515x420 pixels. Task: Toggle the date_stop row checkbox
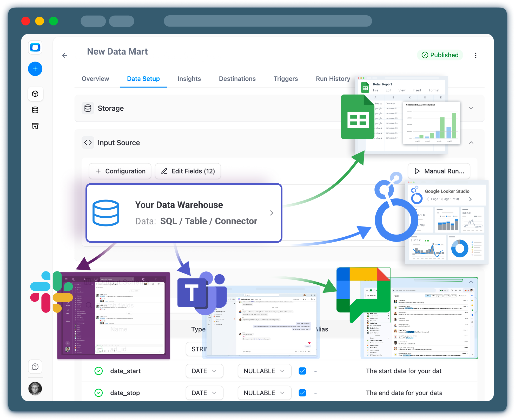[302, 393]
